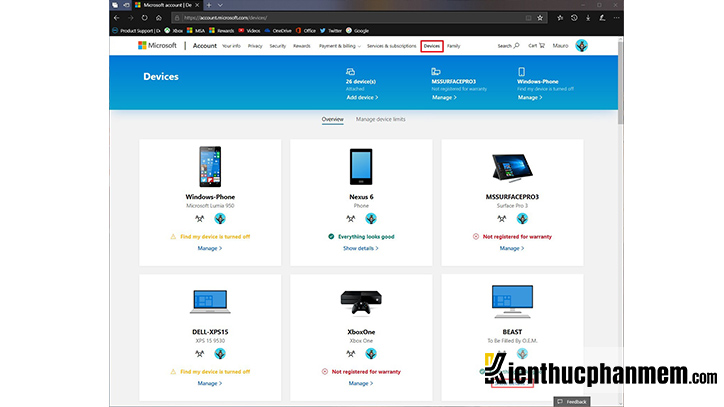Viewport: 724px width, 407px height.
Task: Expand the Payment & billing dropdown
Action: (x=340, y=46)
